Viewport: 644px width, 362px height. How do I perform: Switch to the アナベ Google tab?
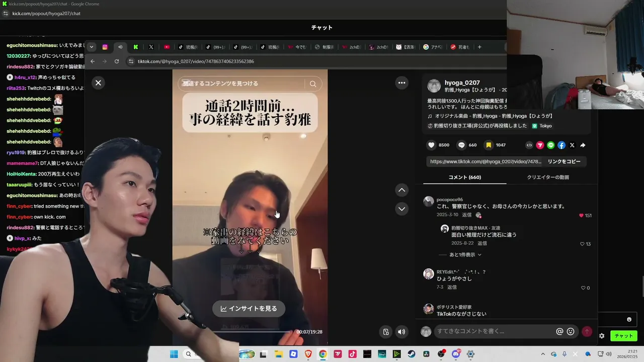point(433,47)
